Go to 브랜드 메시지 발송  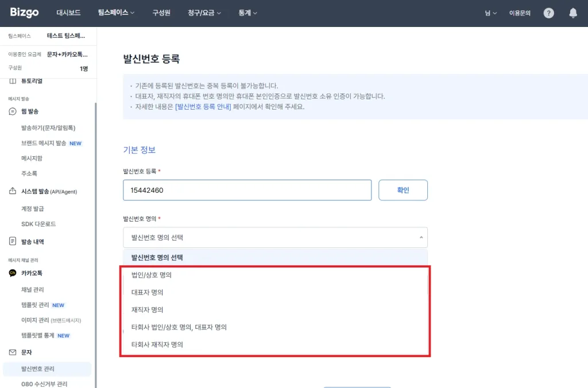(x=44, y=143)
